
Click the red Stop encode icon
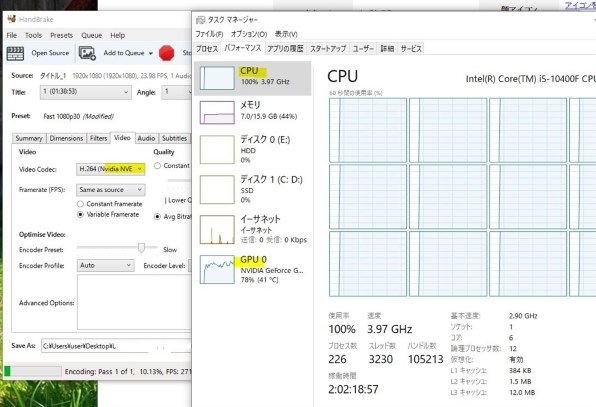pyautogui.click(x=166, y=53)
